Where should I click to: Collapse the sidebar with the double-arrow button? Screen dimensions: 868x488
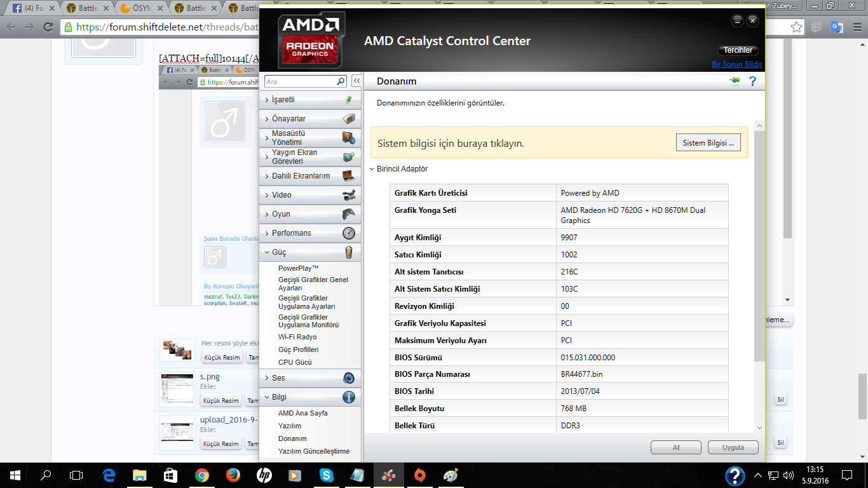[356, 81]
